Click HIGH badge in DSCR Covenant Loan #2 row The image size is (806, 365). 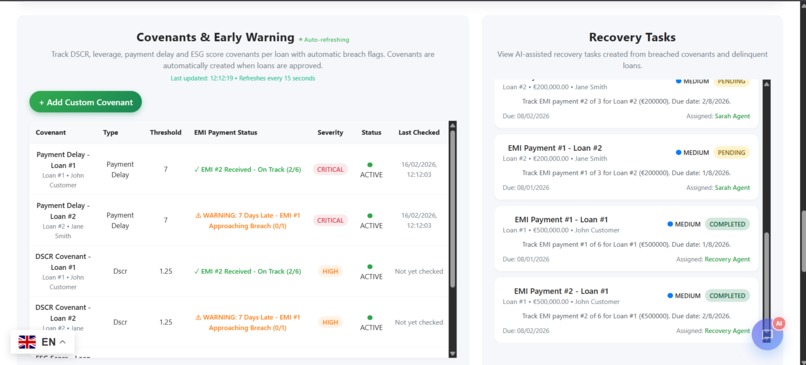coord(331,322)
